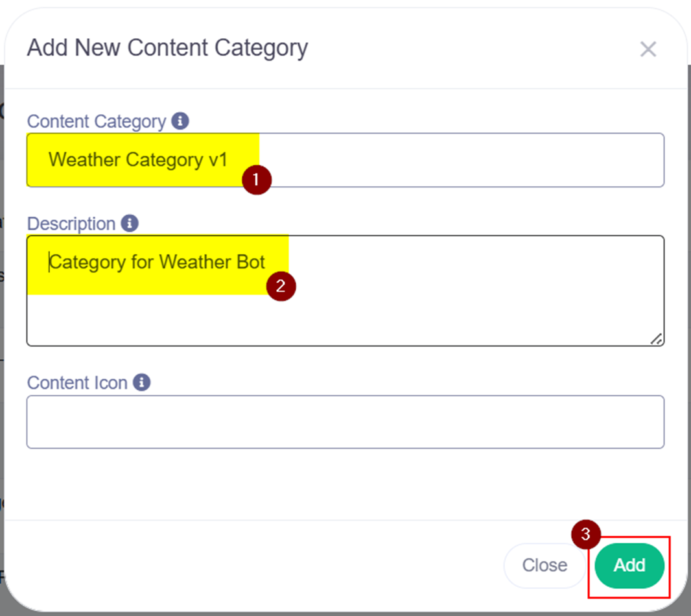This screenshot has height=616, width=691.
Task: Click the info icon beside Content Category
Action: pyautogui.click(x=180, y=121)
